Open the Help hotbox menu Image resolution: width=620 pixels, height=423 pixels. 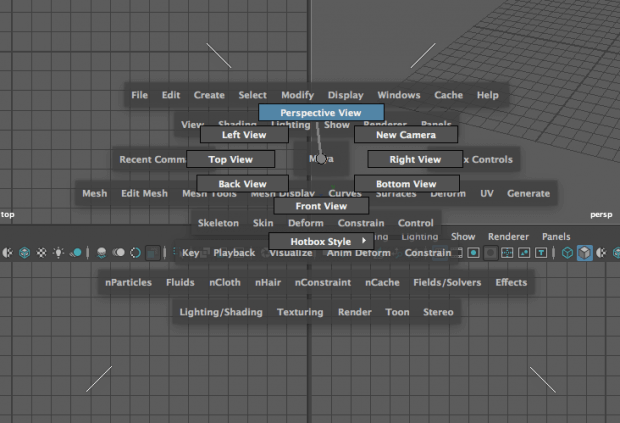(488, 95)
